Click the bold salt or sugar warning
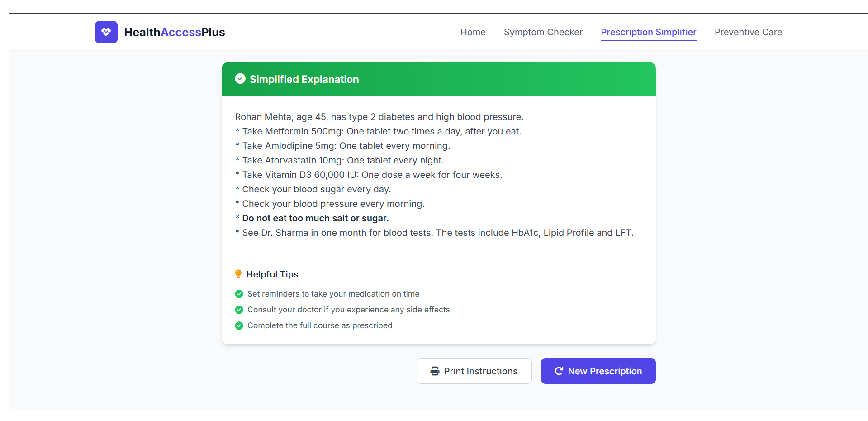This screenshot has width=868, height=421. [x=315, y=218]
